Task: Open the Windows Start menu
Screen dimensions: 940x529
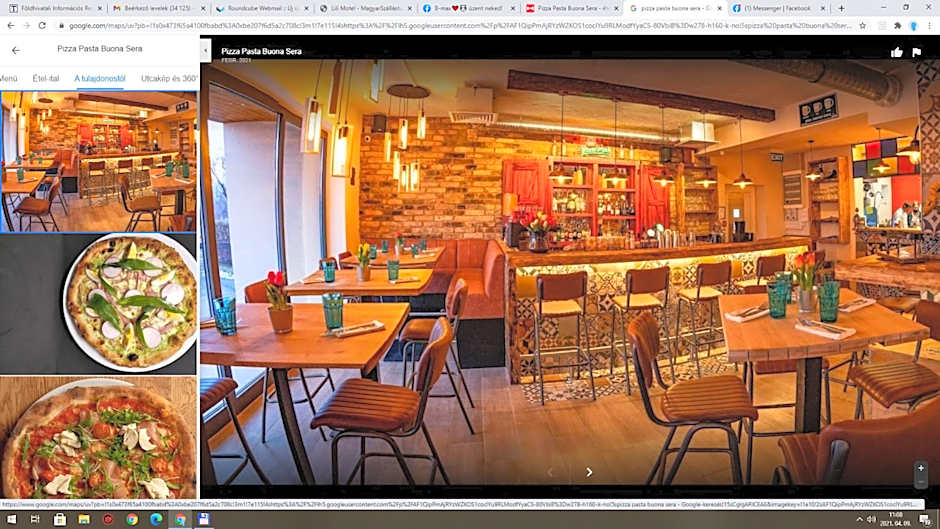Action: click(x=9, y=520)
